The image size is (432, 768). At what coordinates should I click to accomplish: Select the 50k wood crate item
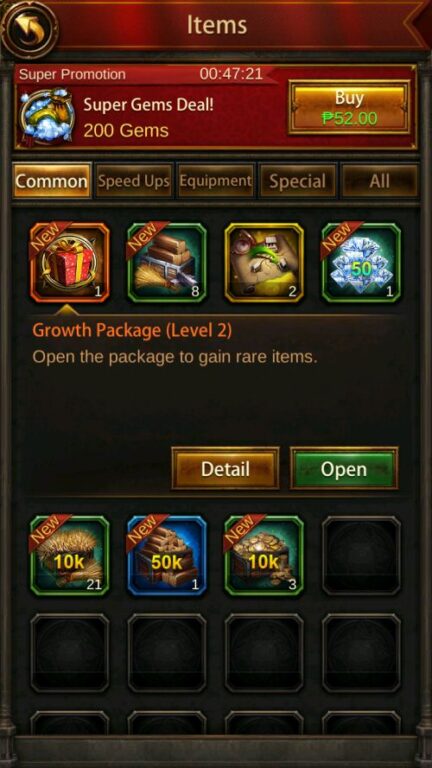click(167, 555)
